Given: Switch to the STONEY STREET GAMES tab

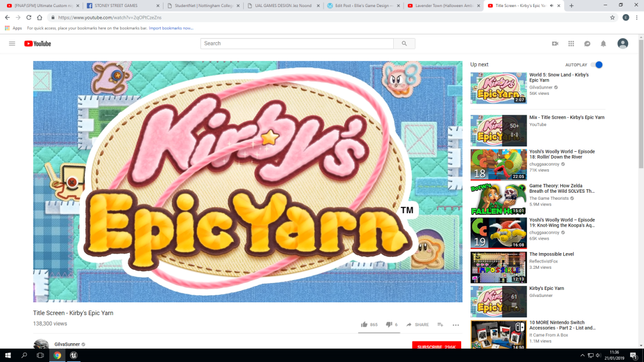Looking at the screenshot, I should coord(119,5).
